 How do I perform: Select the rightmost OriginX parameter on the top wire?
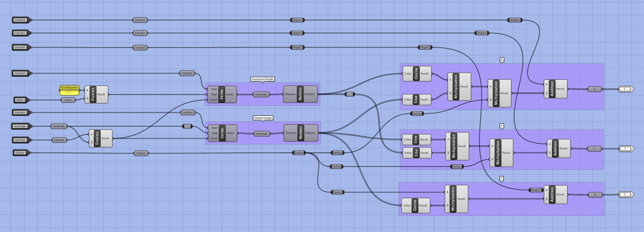[515, 20]
